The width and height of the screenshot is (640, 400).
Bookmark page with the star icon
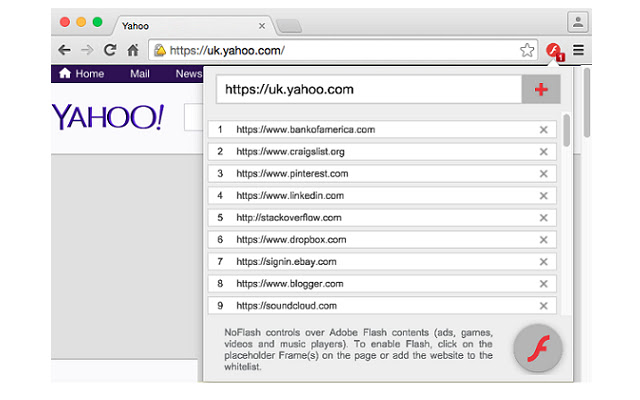click(527, 50)
